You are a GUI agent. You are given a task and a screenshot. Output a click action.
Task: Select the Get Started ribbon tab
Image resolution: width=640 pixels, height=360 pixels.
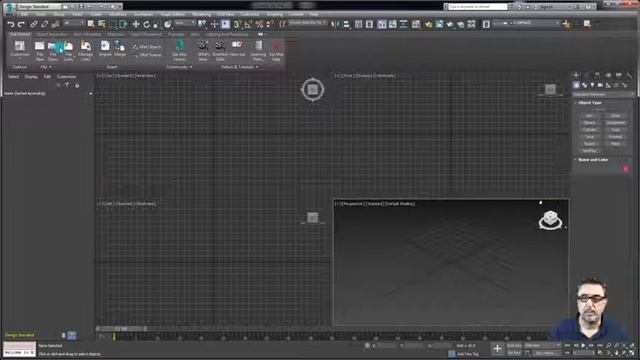[x=20, y=35]
